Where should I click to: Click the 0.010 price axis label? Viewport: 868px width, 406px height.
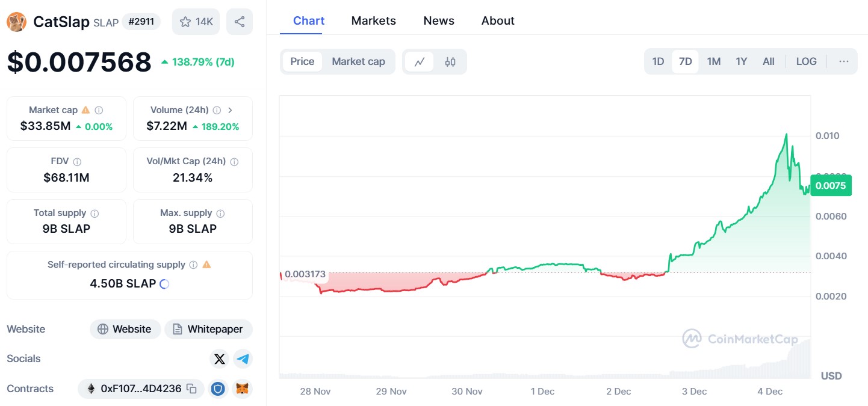tap(827, 136)
